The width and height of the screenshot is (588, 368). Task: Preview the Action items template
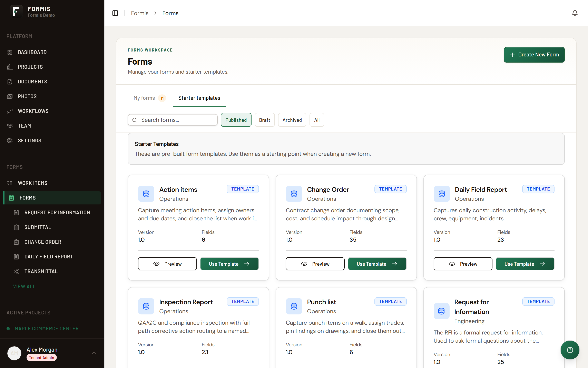point(167,264)
